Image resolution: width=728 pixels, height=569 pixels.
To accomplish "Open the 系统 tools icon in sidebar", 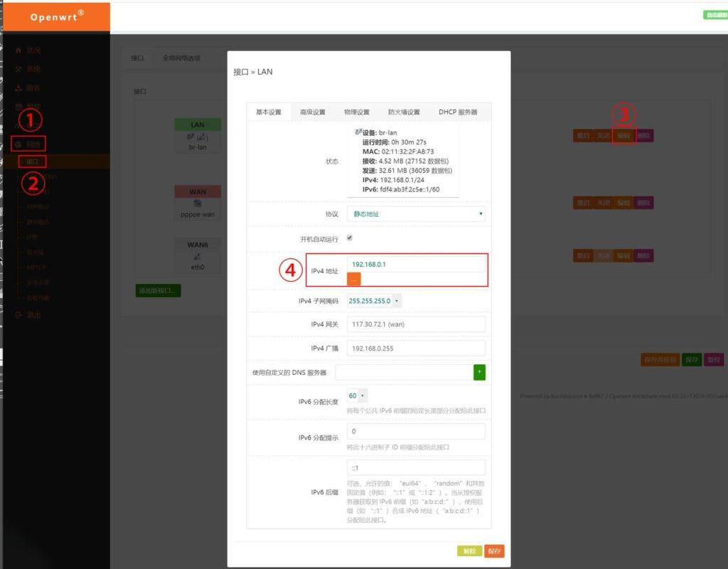I will [x=18, y=69].
